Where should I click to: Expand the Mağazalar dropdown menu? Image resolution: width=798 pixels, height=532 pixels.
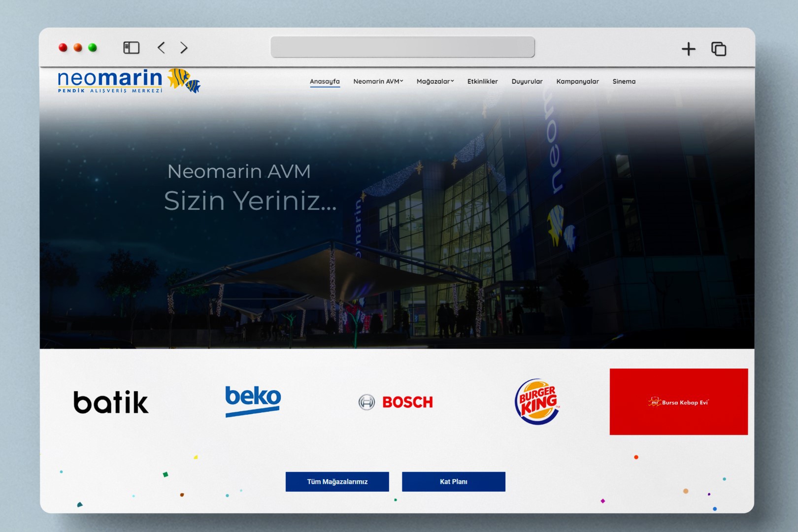tap(435, 81)
